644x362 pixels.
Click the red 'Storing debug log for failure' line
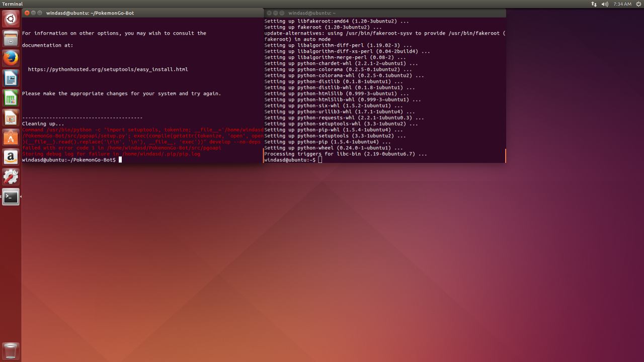(x=111, y=154)
